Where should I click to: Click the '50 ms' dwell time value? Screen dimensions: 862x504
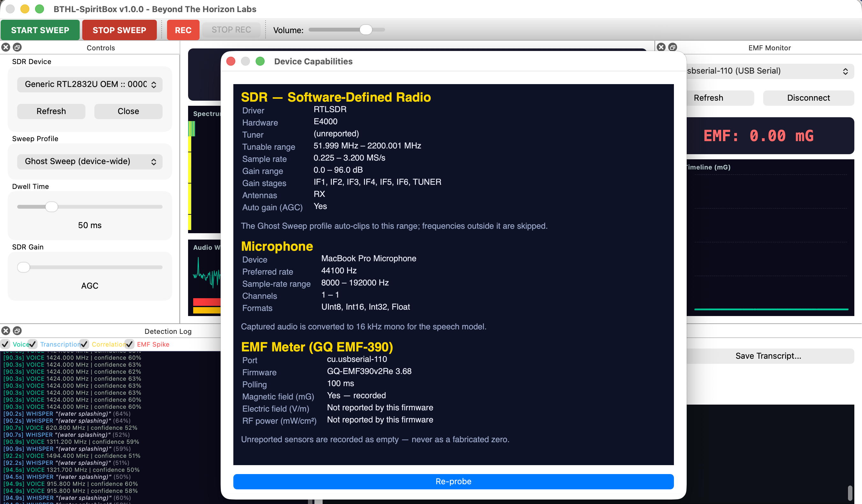90,225
